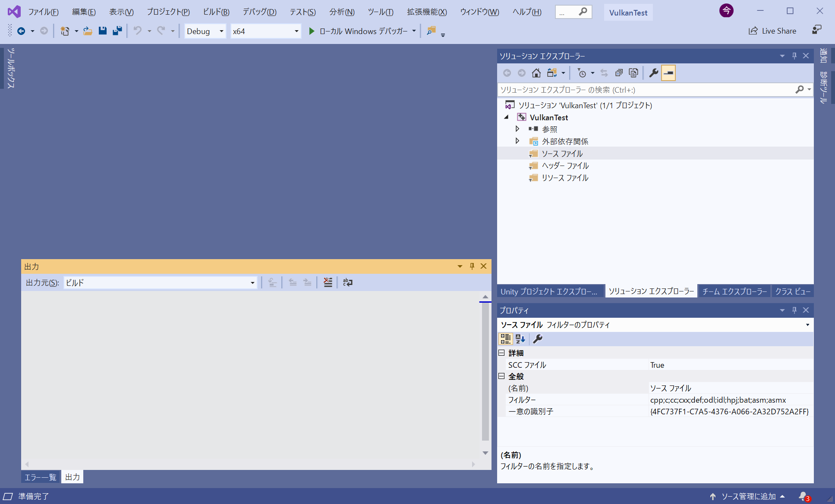Click the feedback icon near Live Share
Viewport: 835px width, 504px height.
tap(816, 30)
